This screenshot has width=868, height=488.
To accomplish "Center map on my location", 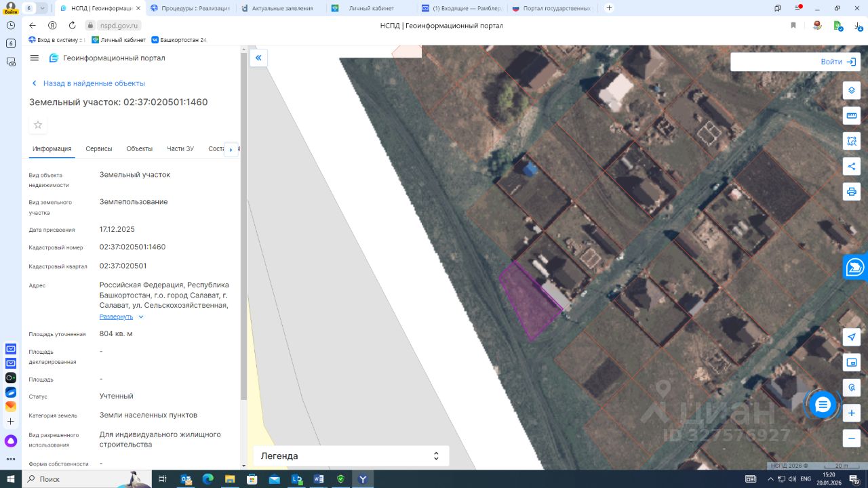I will (x=852, y=337).
